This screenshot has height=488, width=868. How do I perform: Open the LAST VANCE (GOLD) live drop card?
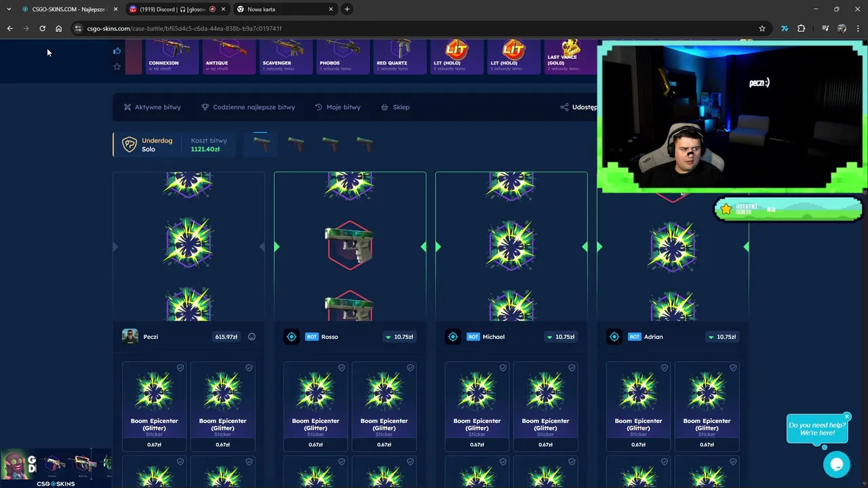pyautogui.click(x=570, y=57)
